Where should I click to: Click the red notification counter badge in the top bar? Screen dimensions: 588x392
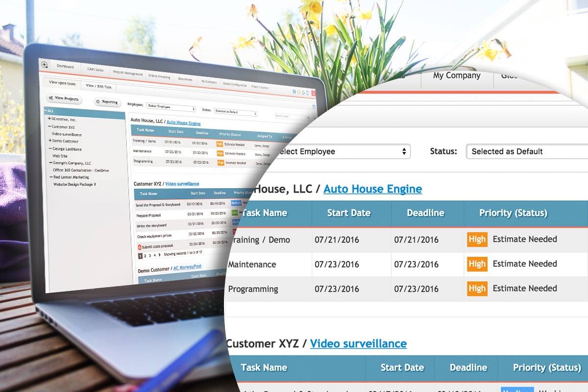tap(313, 93)
